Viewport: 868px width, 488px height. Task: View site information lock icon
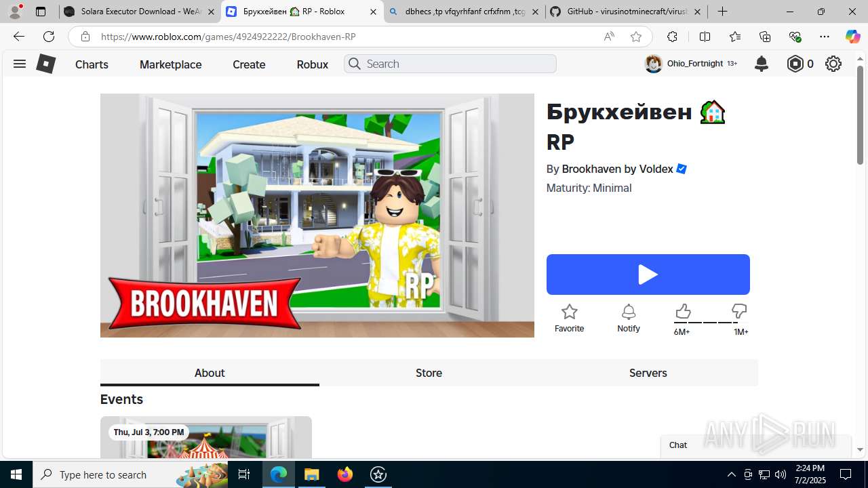coord(85,37)
